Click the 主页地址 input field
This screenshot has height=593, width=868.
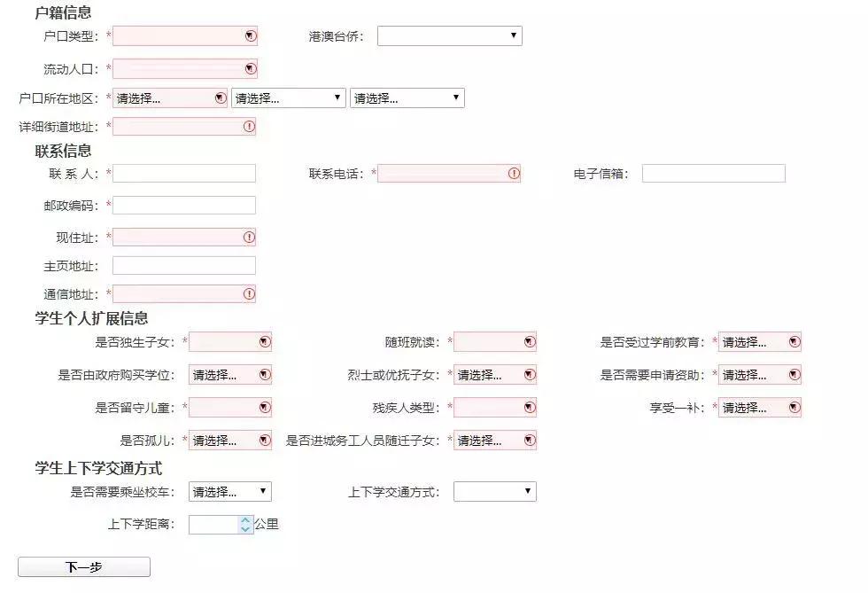pos(183,265)
